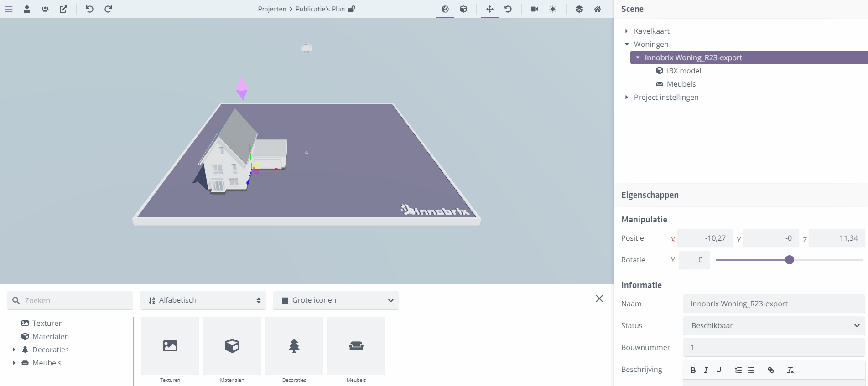
Task: Switch to cube model view mode
Action: coord(463,9)
